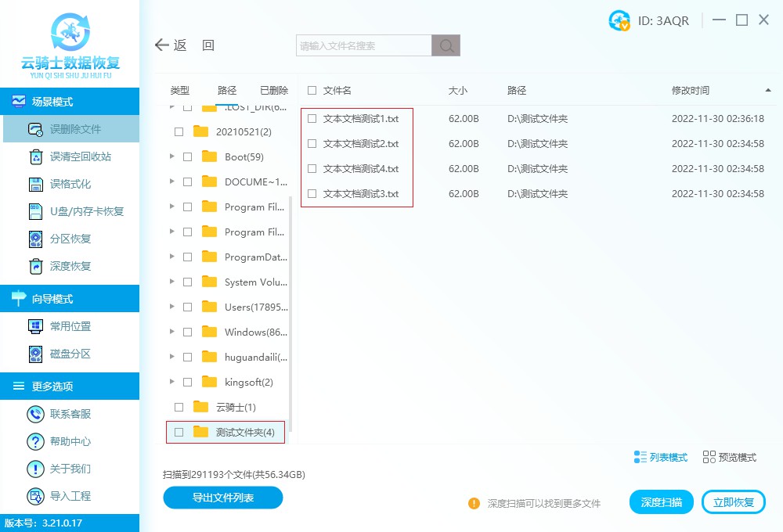Expand the Boot(59) folder
Image resolution: width=783 pixels, height=532 pixels.
(172, 156)
